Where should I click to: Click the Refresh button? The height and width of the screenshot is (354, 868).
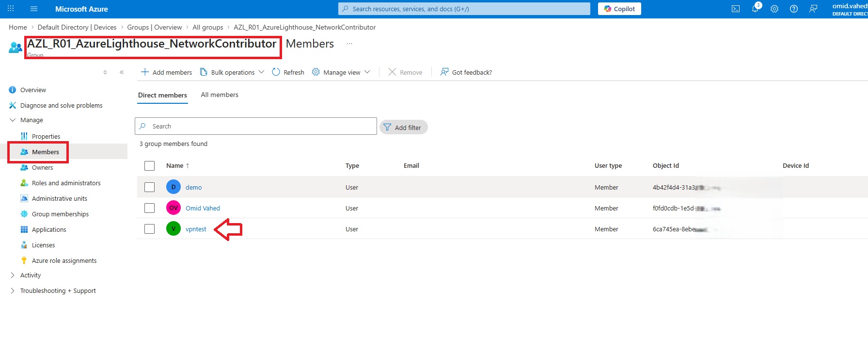pyautogui.click(x=288, y=72)
